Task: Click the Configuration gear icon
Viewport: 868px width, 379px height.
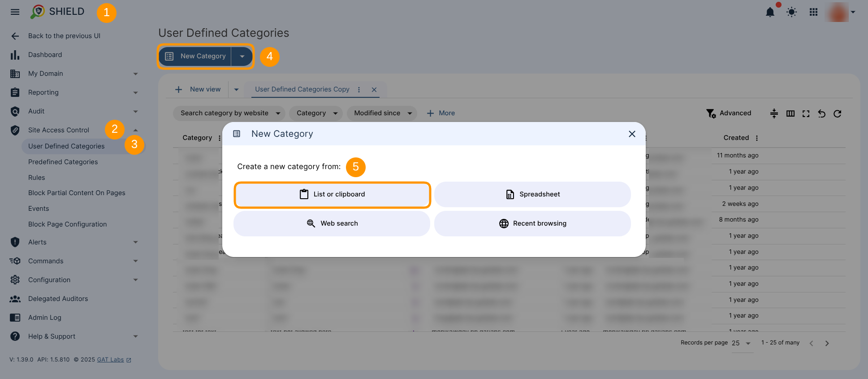Action: [15, 280]
